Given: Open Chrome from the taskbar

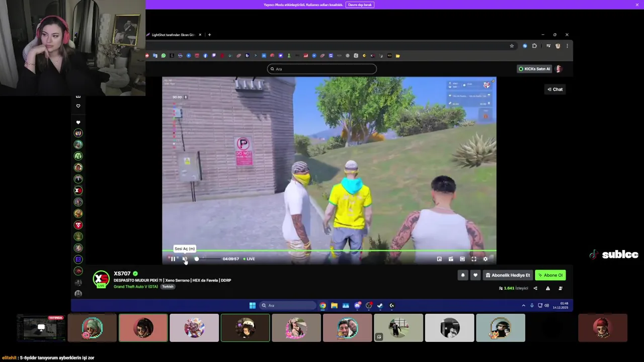Looking at the screenshot, I should 323,305.
